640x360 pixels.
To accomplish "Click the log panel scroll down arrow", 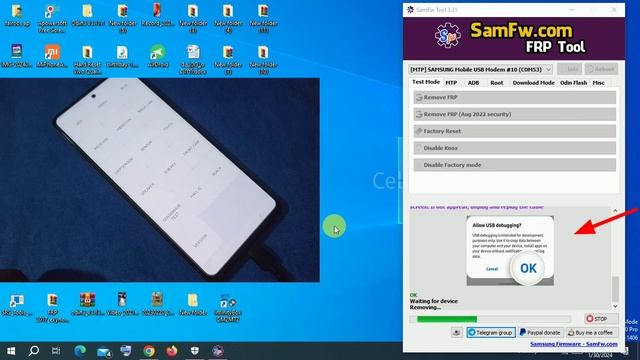I will [615, 306].
